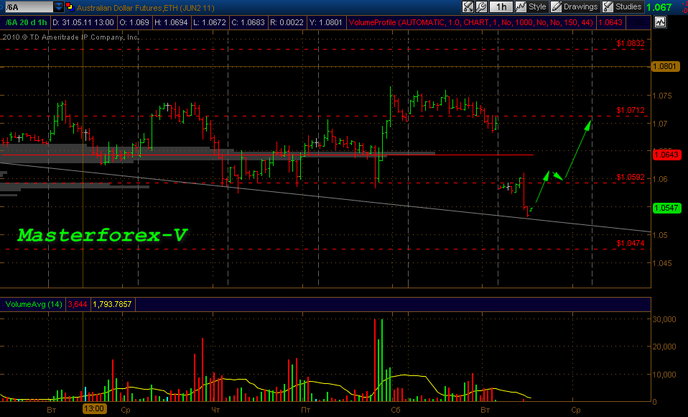Click the yellow 1.0801 price axis bubble
This screenshot has height=417, width=688.
[666, 66]
